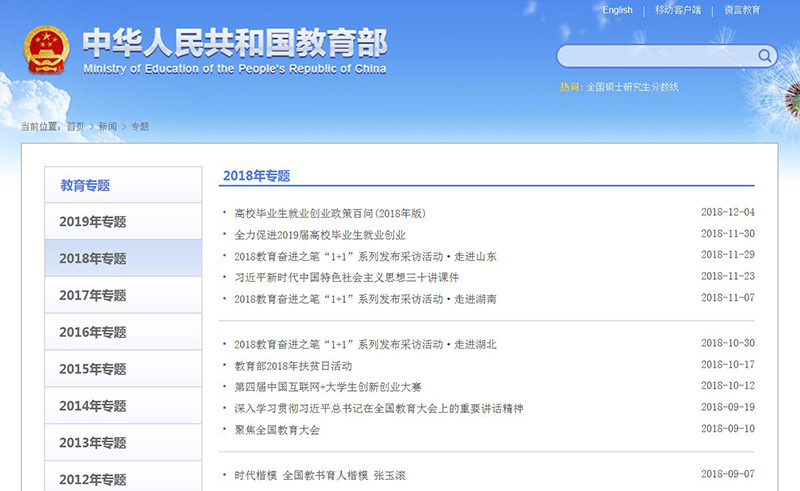Select the 2012年专题 sidebar tab
This screenshot has height=491, width=800.
pos(123,477)
